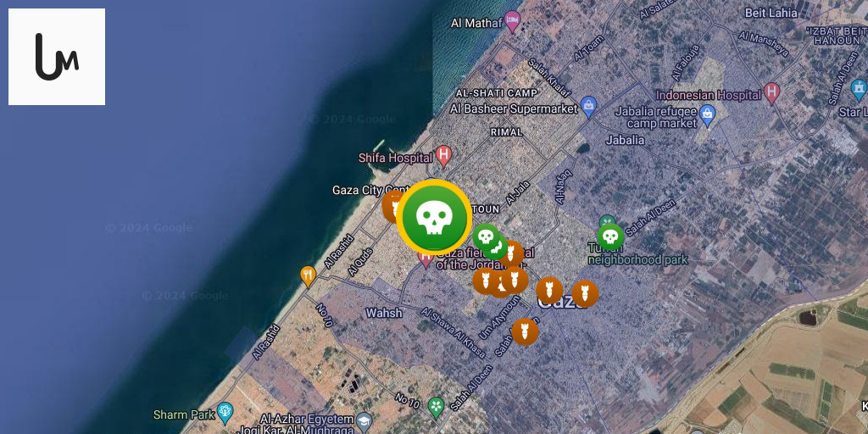Click the large green skull marker
The width and height of the screenshot is (868, 434).
(434, 217)
